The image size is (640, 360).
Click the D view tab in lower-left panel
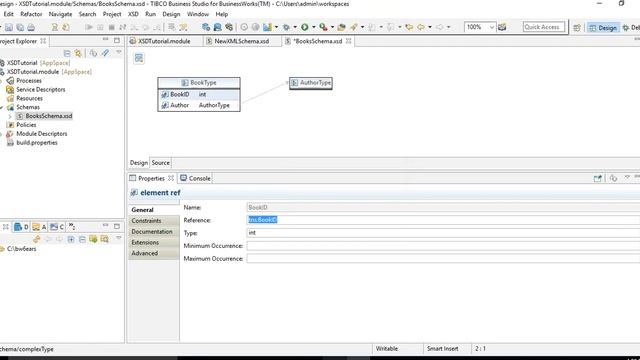(21, 227)
